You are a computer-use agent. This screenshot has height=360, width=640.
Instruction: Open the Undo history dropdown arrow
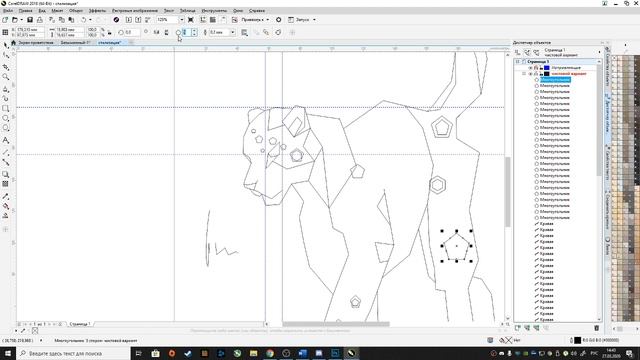click(90, 20)
